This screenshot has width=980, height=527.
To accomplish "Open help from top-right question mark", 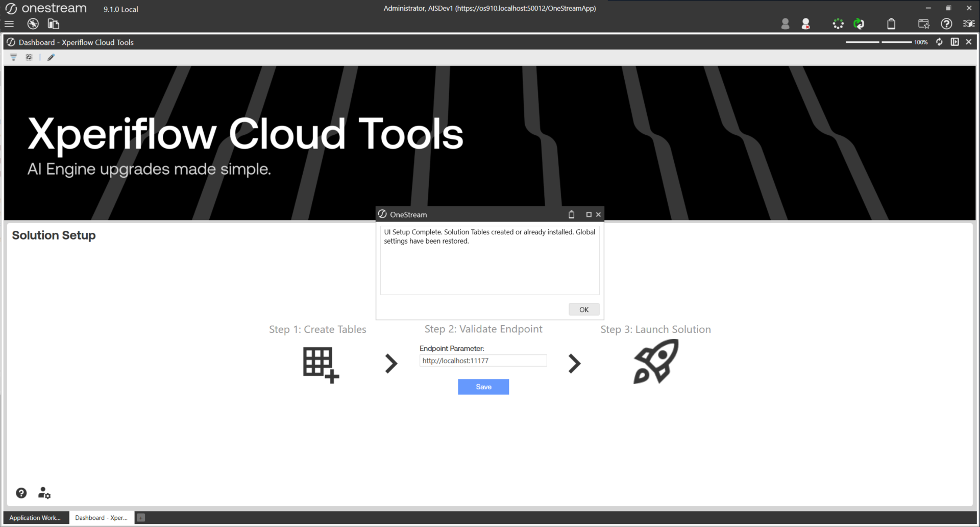I will [x=946, y=24].
